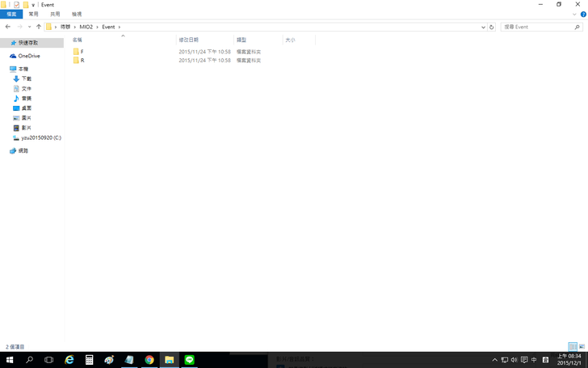Open the clock showing 上午 08:34
588x368 pixels.
point(569,360)
